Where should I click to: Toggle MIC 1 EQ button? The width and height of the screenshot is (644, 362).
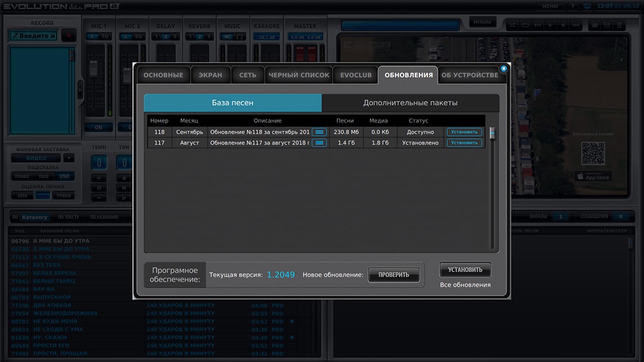pos(105,37)
